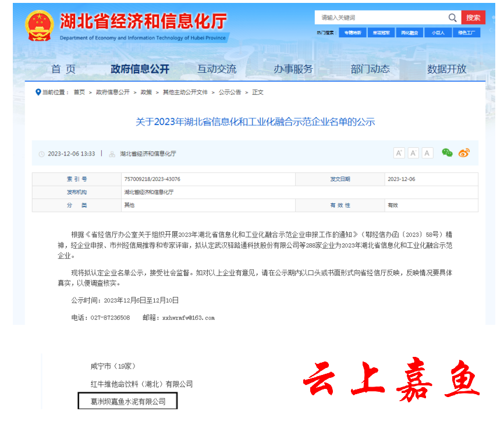This screenshot has height=425, width=504.
Task: Go to the 互动交流 navigation tab
Action: pyautogui.click(x=216, y=69)
